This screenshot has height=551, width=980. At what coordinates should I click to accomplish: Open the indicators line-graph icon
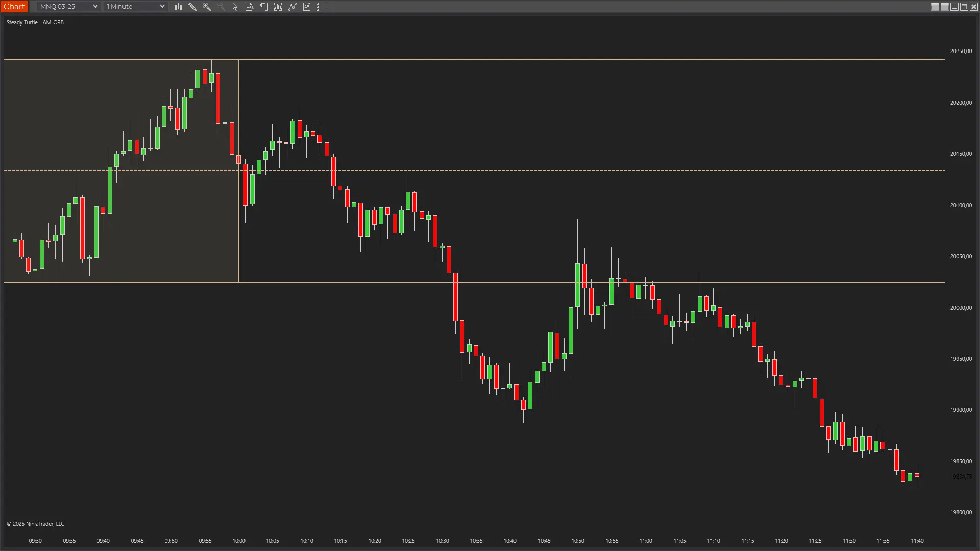292,7
